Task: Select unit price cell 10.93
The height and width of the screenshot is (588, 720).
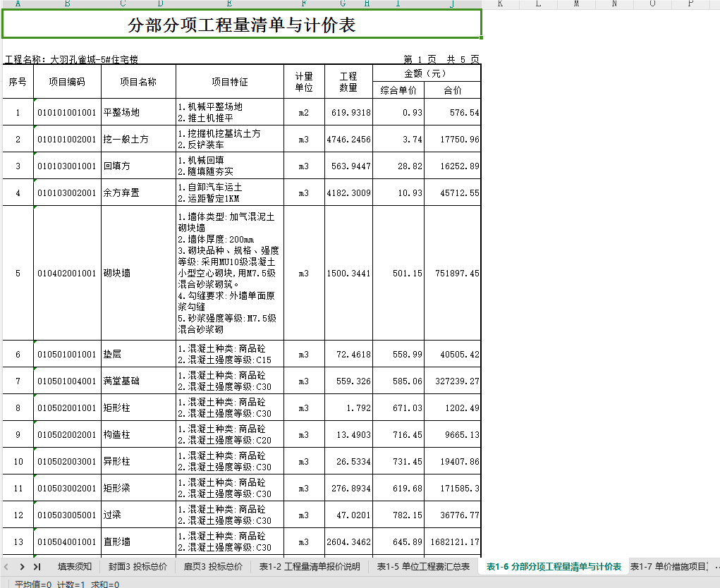Action: point(398,192)
